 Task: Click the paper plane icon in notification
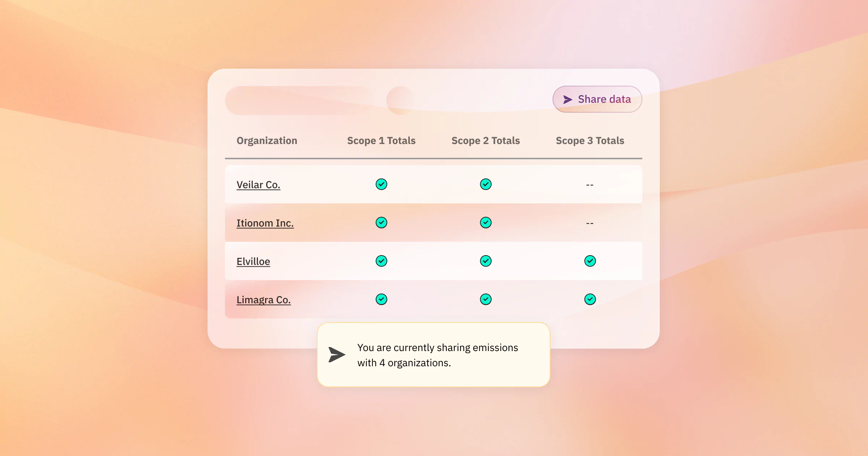coord(337,355)
